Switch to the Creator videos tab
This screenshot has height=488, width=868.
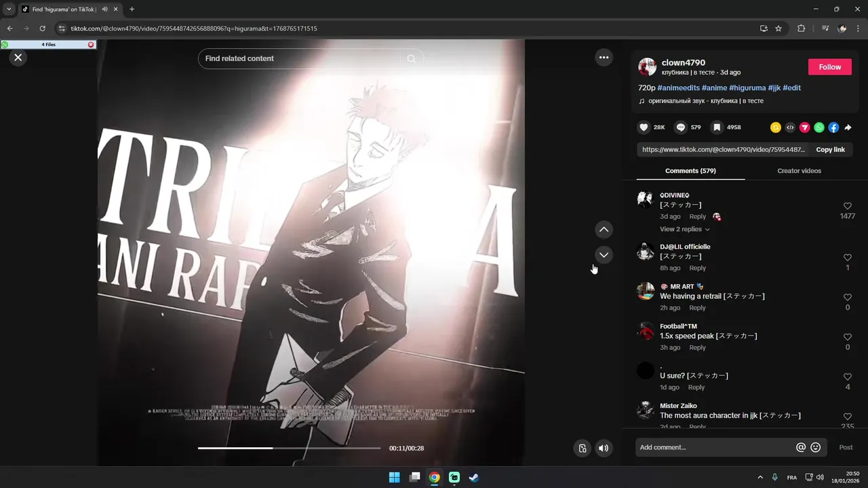coord(799,171)
